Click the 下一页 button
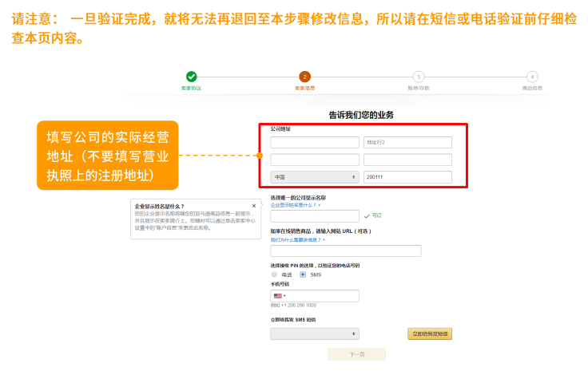Viewport: 588px width, 371px height. coord(356,354)
